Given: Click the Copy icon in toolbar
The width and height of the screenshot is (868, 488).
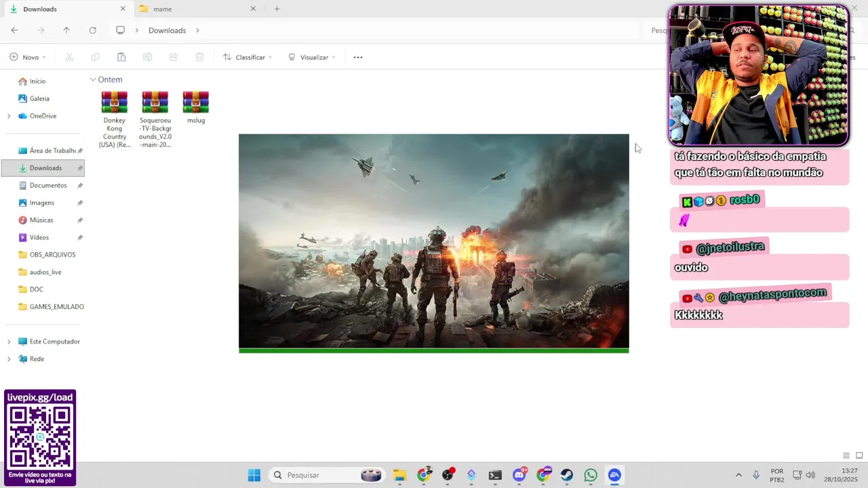Looking at the screenshot, I should coord(95,58).
